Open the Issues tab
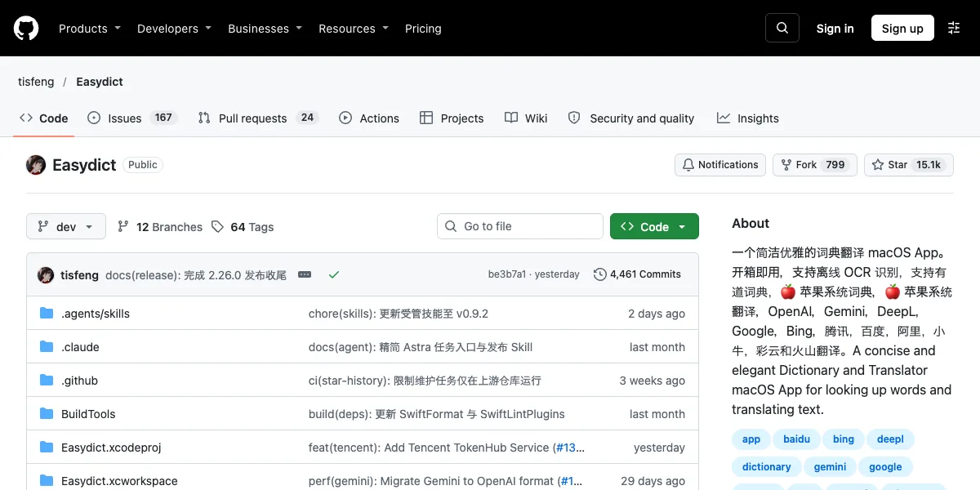Screen dimensions: 980x490 [132, 118]
